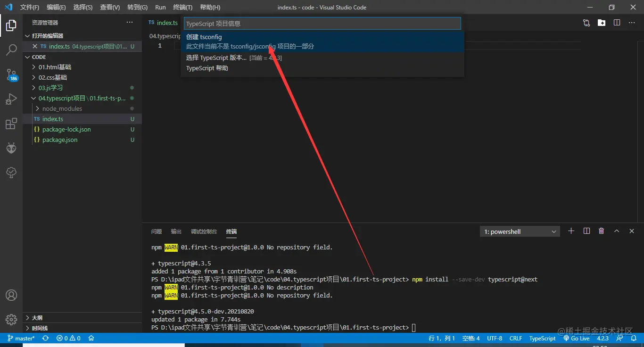Click Go Live in status bar
Viewport: 644px width, 347px height.
point(577,338)
